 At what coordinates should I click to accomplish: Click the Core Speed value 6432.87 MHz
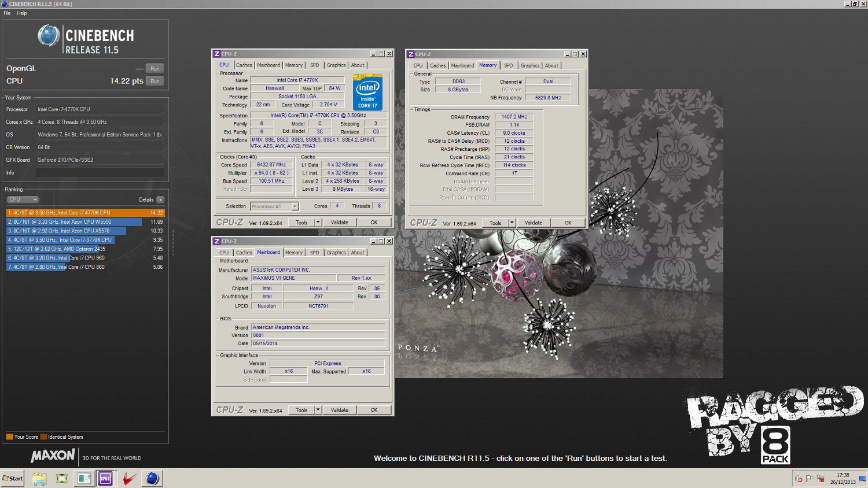(271, 165)
